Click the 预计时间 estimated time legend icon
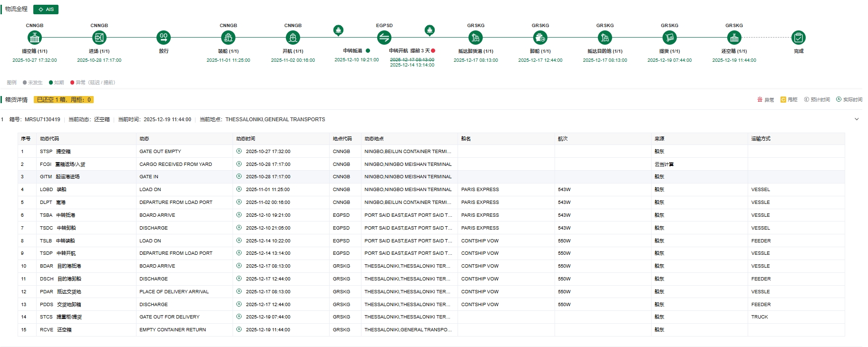 click(807, 100)
